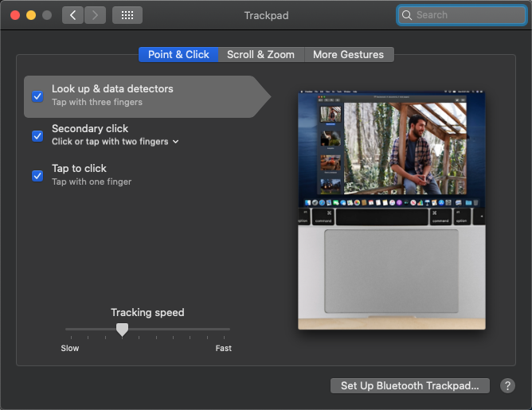Image resolution: width=532 pixels, height=410 pixels.
Task: Click the 'Slow' end label of slider
Action: tap(70, 348)
